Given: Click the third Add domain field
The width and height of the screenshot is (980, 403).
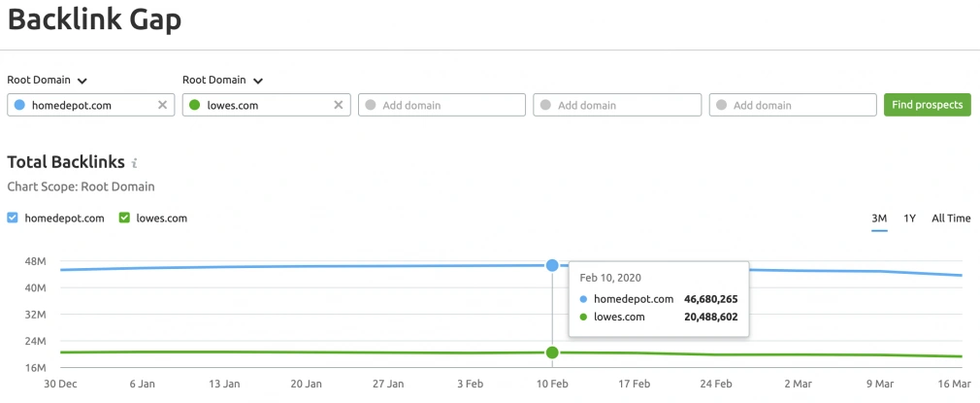Looking at the screenshot, I should (441, 105).
